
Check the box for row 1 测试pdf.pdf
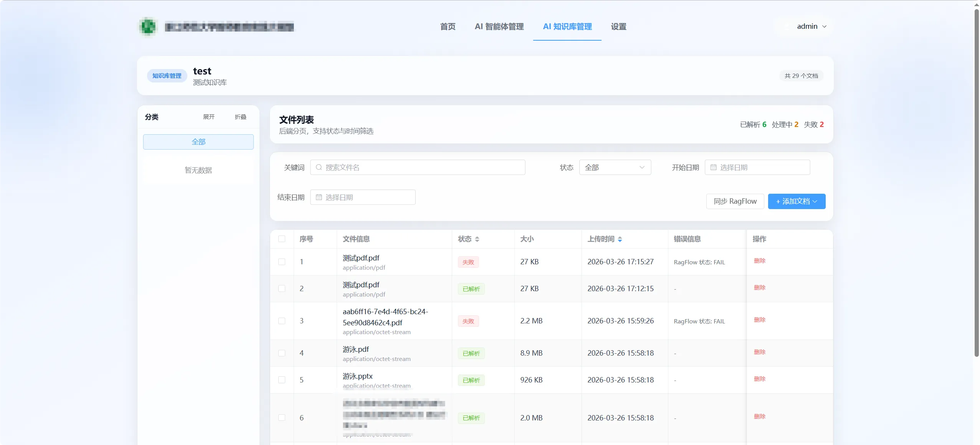coord(282,262)
